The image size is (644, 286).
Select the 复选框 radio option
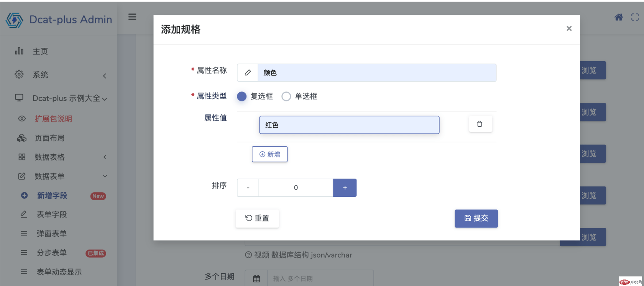pyautogui.click(x=242, y=96)
